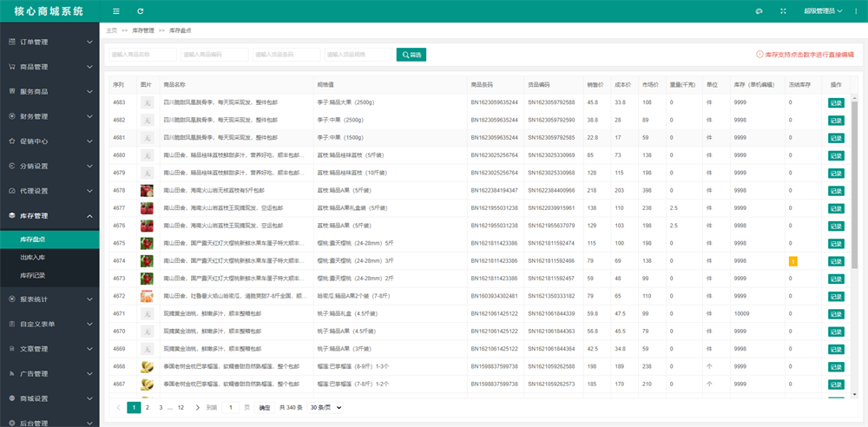This screenshot has height=427, width=868.
Task: Click the yellow frozen stock badge
Action: click(792, 260)
